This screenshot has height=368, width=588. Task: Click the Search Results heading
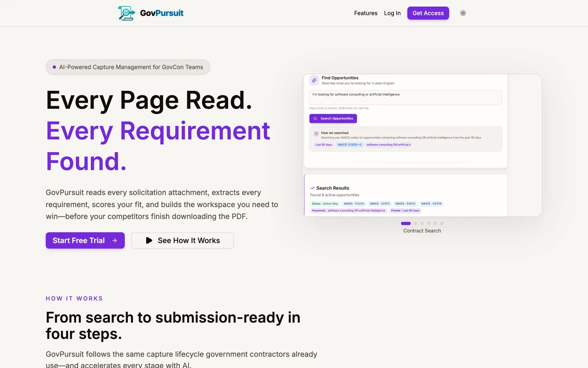[x=333, y=188]
